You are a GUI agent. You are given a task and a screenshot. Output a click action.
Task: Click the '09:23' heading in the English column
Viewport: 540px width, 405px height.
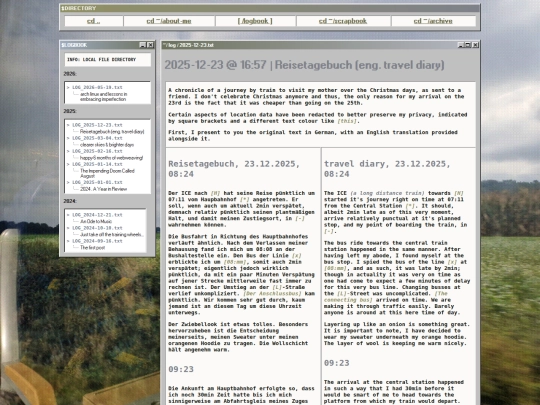336,363
